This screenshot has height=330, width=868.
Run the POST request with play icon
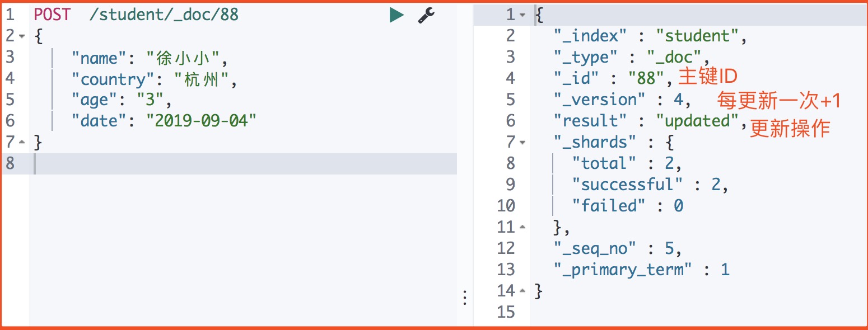tap(396, 15)
